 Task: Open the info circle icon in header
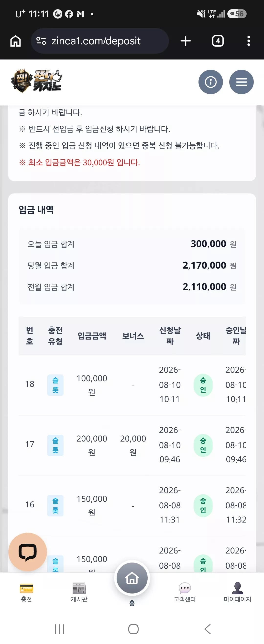210,82
